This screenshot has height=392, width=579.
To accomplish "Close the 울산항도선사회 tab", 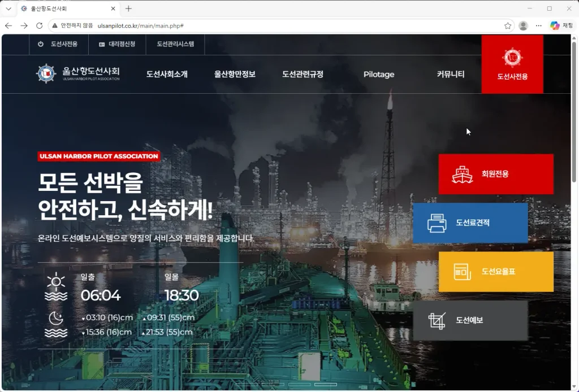I will click(x=113, y=8).
